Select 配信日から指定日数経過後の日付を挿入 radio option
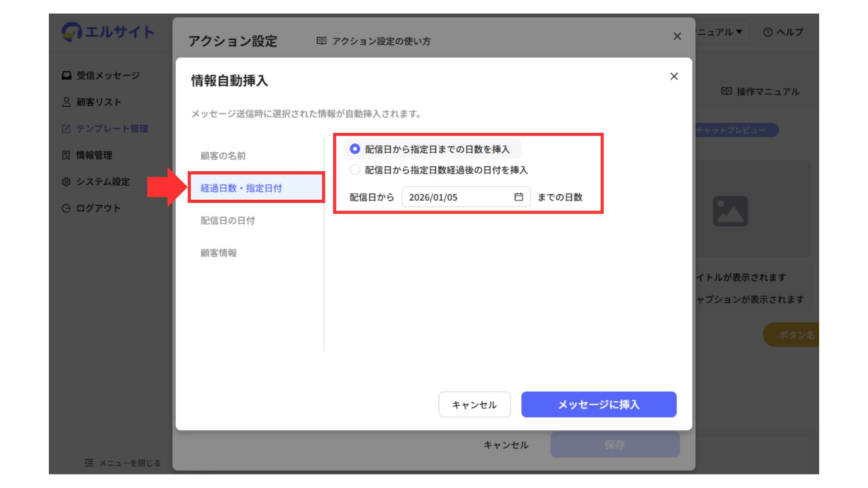Image resolution: width=868 pixels, height=488 pixels. 355,170
